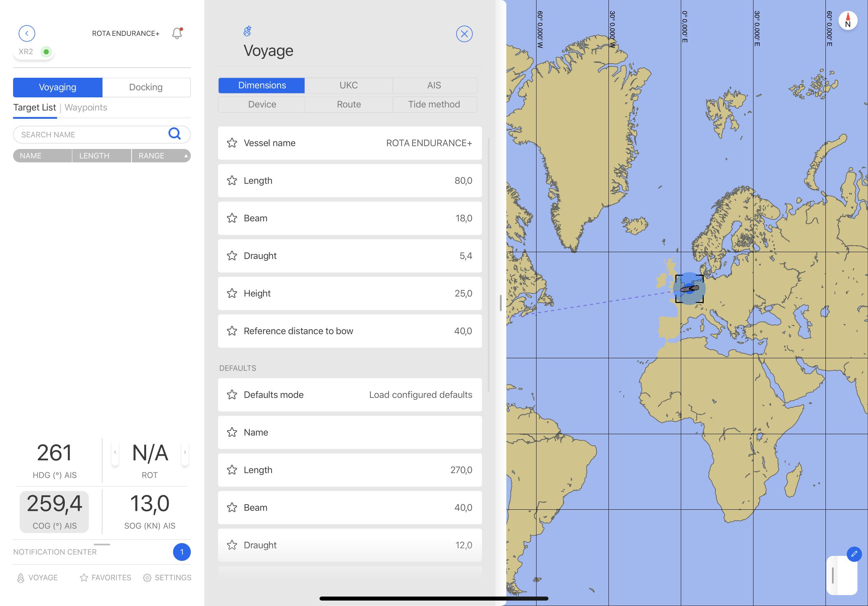Image resolution: width=868 pixels, height=606 pixels.
Task: Open the Waypoints list
Action: point(86,107)
